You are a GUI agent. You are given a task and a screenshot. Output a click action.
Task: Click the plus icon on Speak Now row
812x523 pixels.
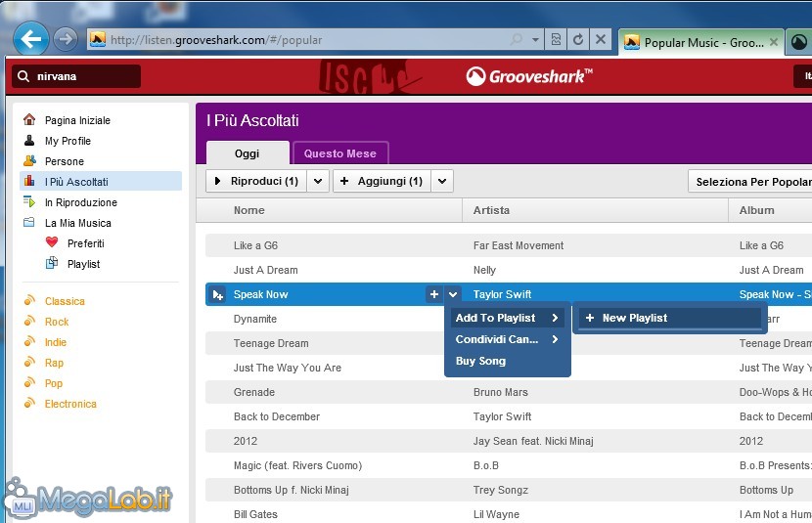434,294
